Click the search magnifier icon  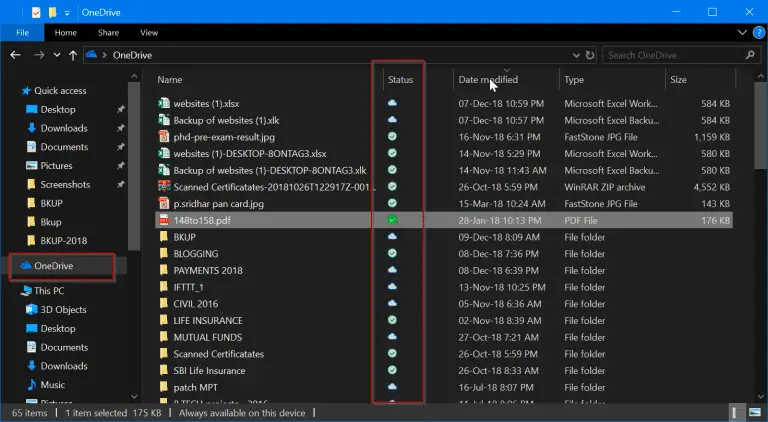(750, 55)
